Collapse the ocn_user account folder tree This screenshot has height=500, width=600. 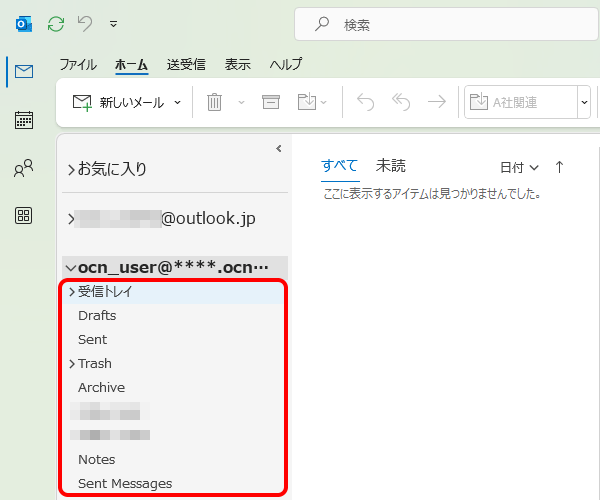(x=70, y=268)
